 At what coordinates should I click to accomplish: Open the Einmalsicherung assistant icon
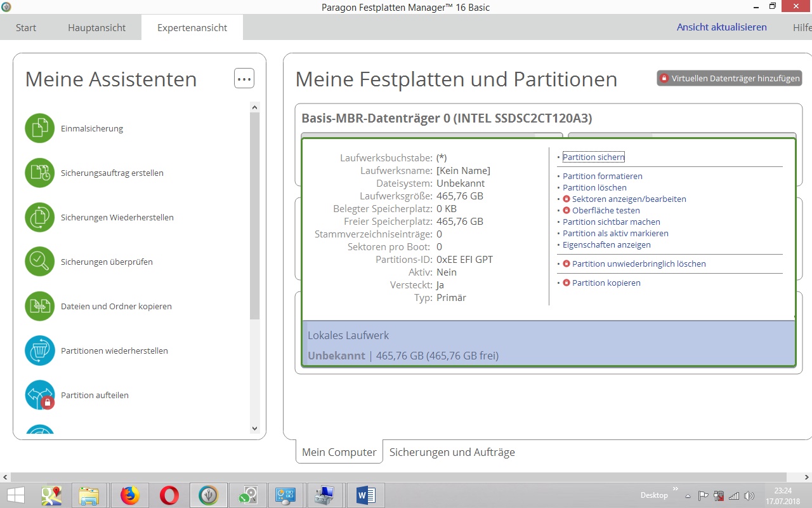pyautogui.click(x=40, y=128)
